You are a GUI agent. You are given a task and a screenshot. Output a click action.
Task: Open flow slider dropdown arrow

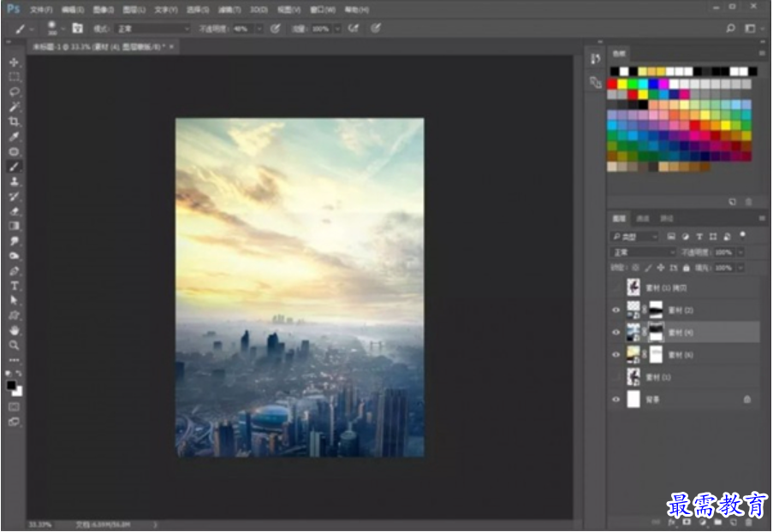(x=337, y=28)
